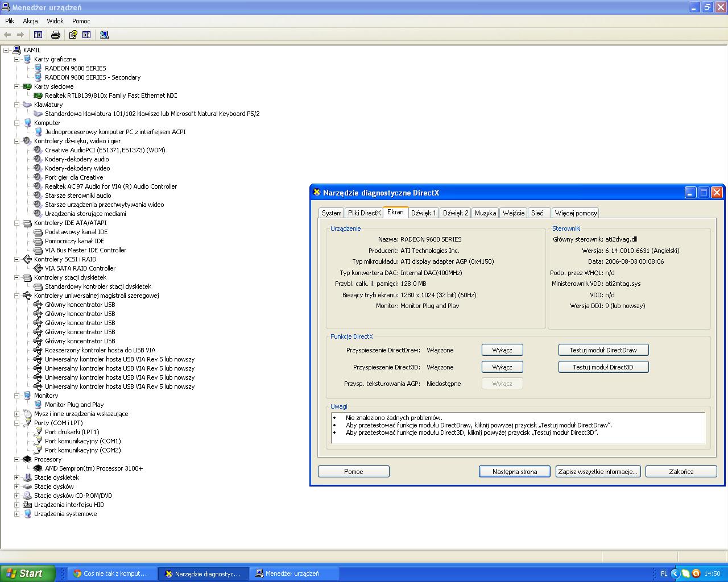
Task: Select the Port komunikacyjny (COM1) icon
Action: tap(38, 441)
